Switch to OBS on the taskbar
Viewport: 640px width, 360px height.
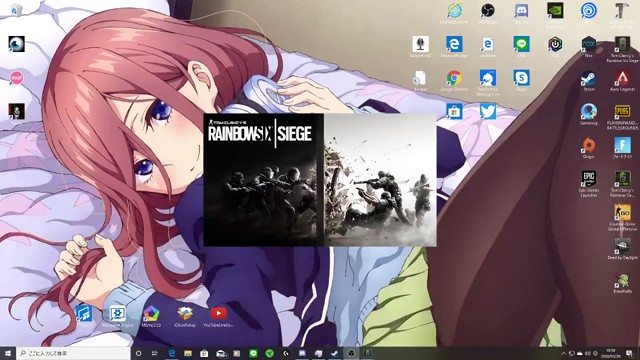coord(351,353)
